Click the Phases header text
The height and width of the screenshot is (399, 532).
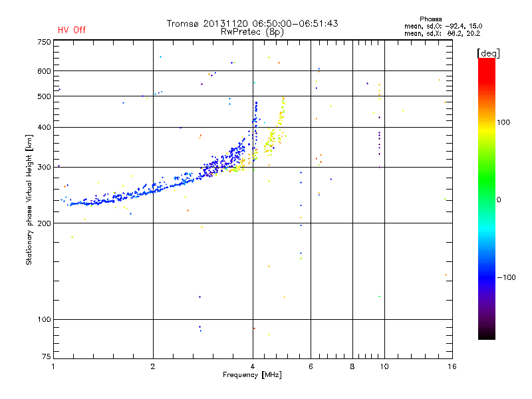tap(430, 19)
